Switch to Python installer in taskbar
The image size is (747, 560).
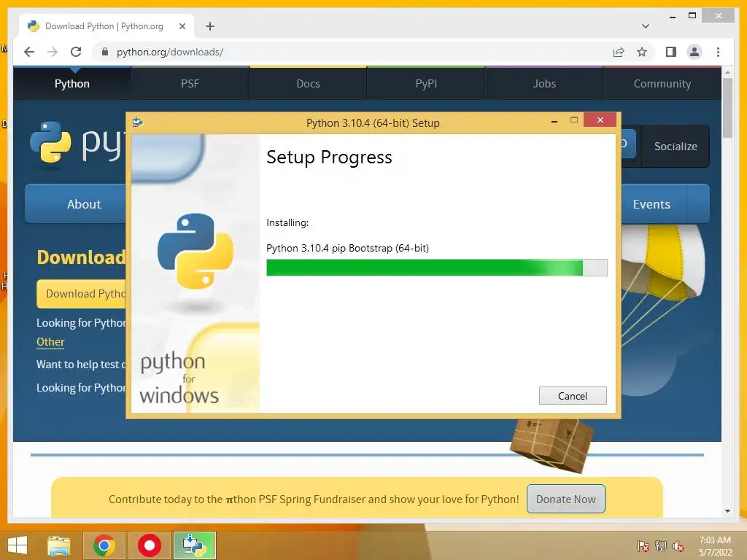[x=194, y=545]
